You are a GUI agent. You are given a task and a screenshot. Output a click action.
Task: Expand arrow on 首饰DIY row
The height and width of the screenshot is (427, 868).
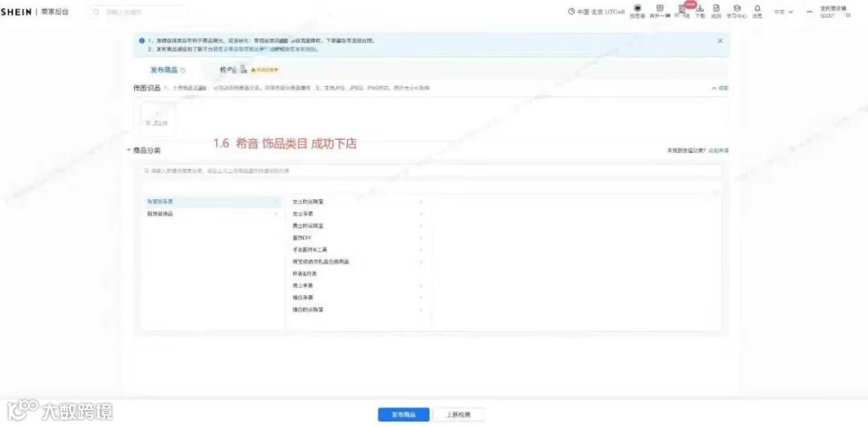pyautogui.click(x=420, y=237)
